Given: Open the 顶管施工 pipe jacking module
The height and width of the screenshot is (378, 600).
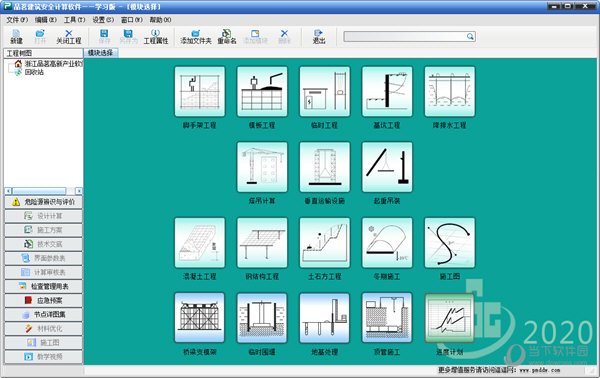Looking at the screenshot, I should 387,318.
